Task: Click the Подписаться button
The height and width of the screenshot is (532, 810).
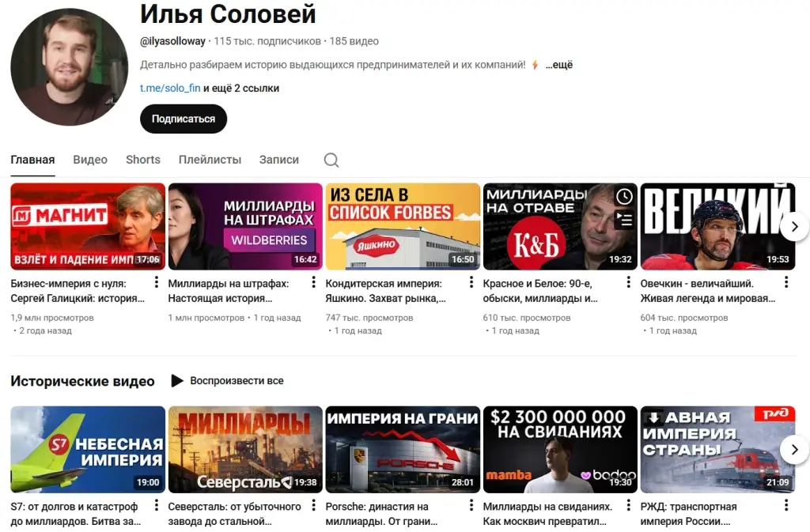Action: click(x=184, y=119)
